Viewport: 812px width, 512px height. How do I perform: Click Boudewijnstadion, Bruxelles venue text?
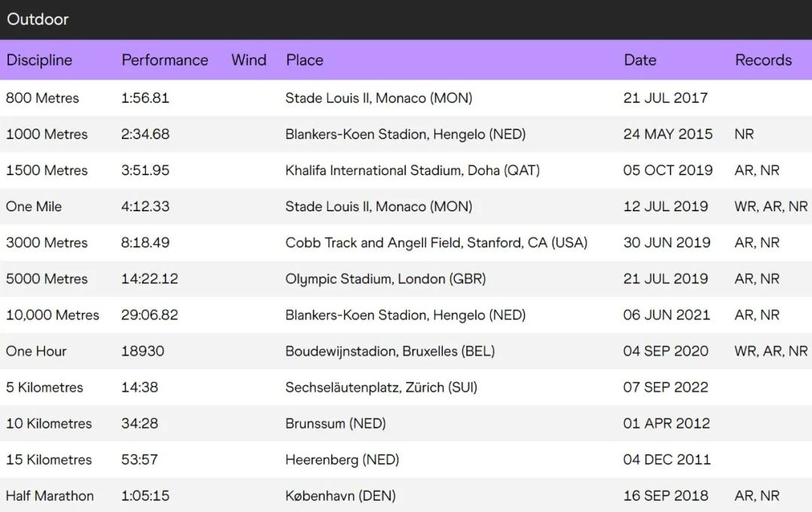pyautogui.click(x=389, y=351)
